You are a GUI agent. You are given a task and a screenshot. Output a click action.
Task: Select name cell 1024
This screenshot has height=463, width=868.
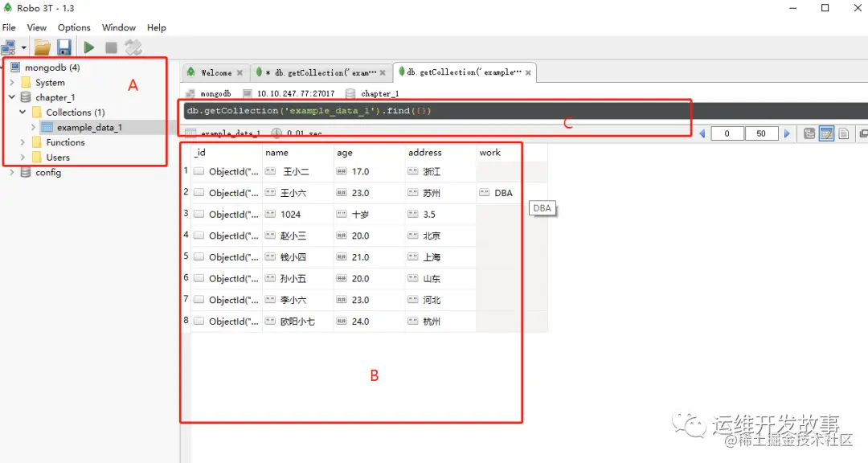(x=298, y=215)
